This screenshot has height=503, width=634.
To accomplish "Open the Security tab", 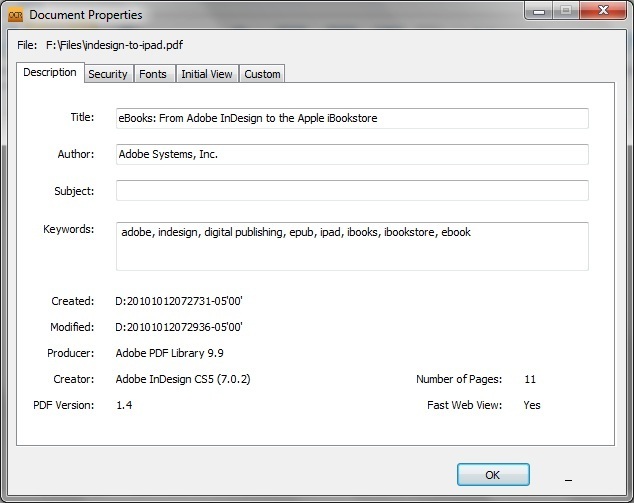I will (x=108, y=74).
